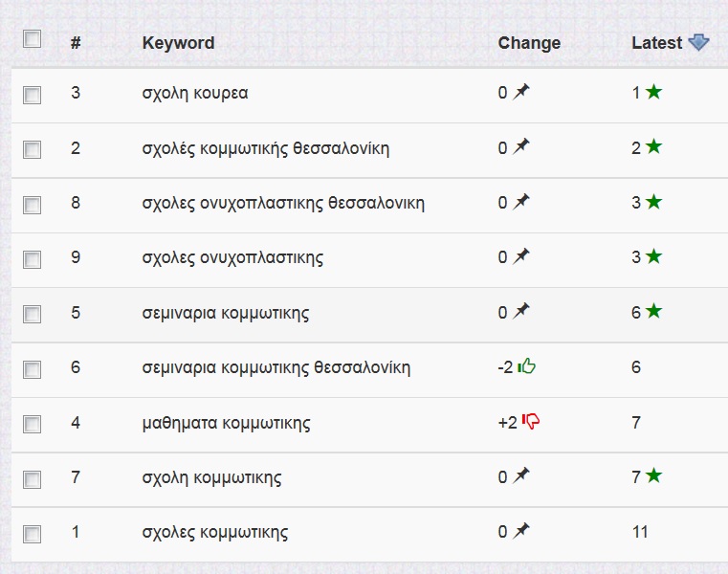The height and width of the screenshot is (574, 728).
Task: Select the checkbox for μαθηματα κομμωτικης
Action: point(33,424)
